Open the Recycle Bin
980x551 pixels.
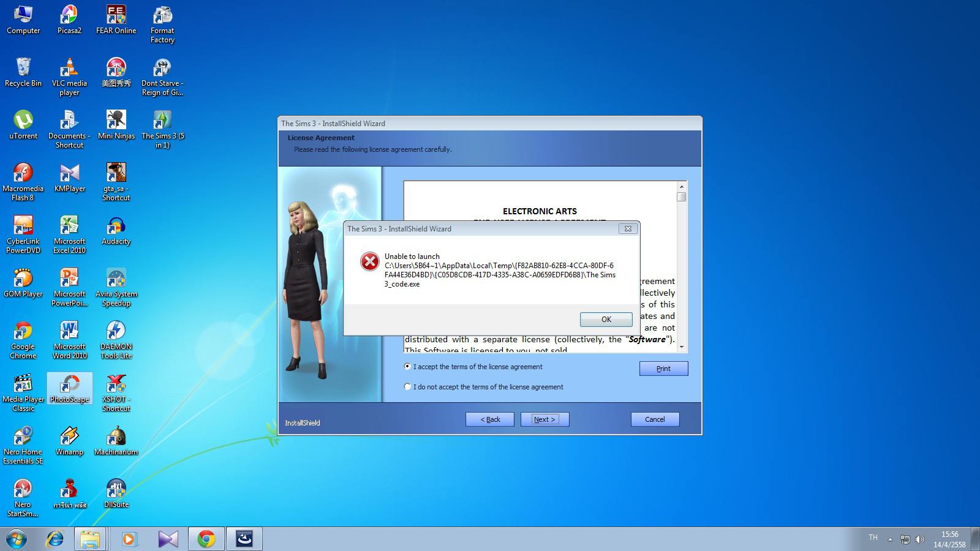tap(23, 72)
